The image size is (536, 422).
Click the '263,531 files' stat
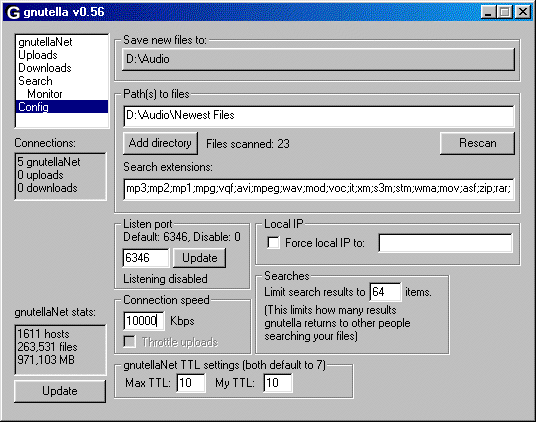click(x=47, y=347)
